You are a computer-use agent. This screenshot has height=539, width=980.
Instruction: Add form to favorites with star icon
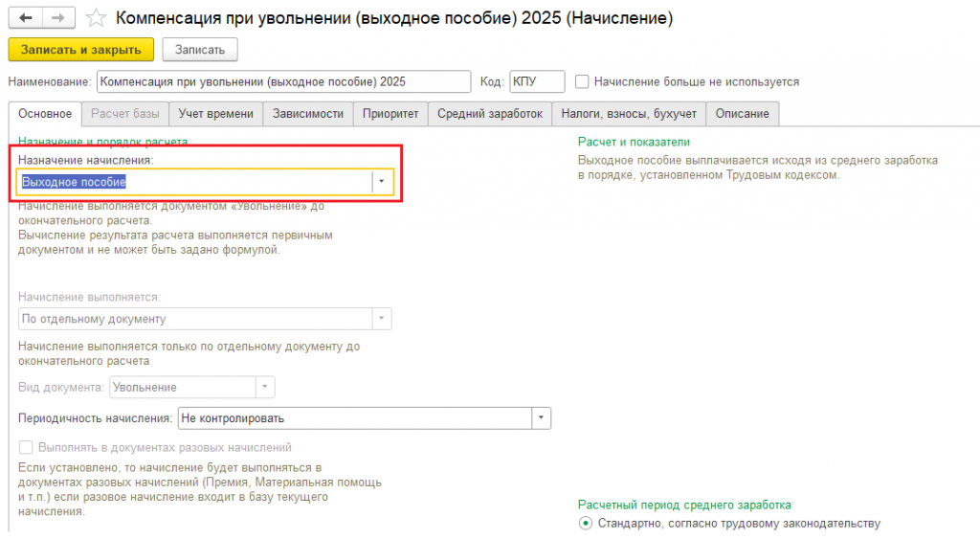96,18
